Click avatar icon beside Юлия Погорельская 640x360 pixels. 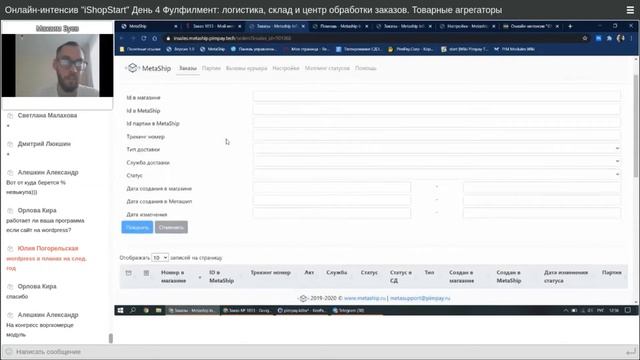click(10, 249)
